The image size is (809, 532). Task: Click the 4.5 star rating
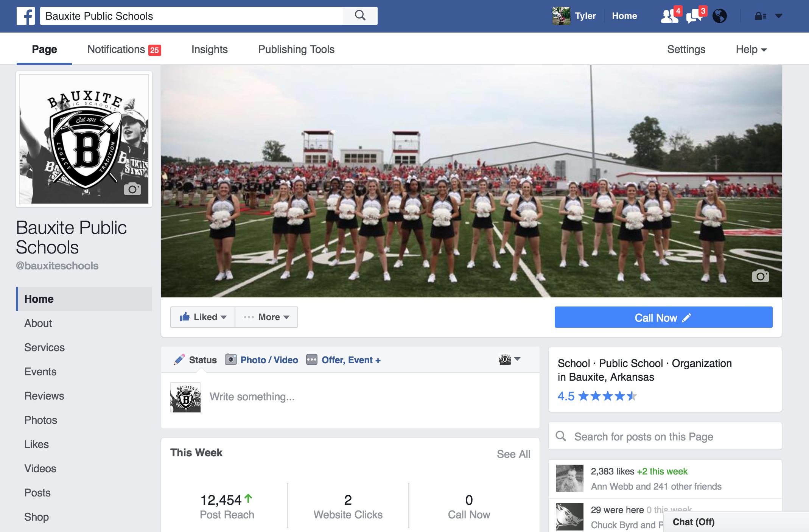[597, 396]
